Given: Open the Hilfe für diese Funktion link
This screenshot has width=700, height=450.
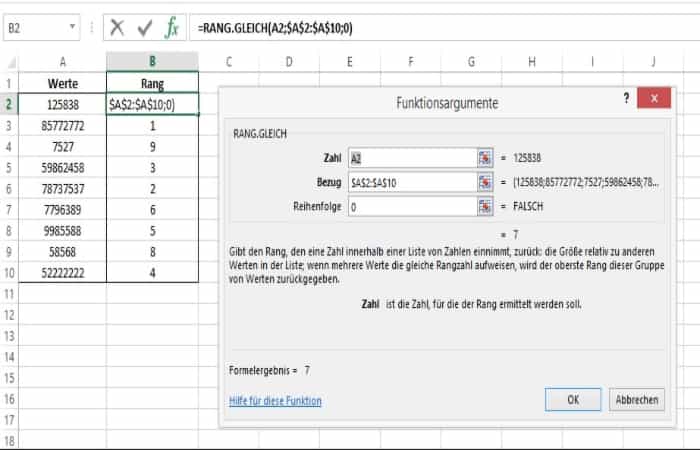Looking at the screenshot, I should (275, 400).
